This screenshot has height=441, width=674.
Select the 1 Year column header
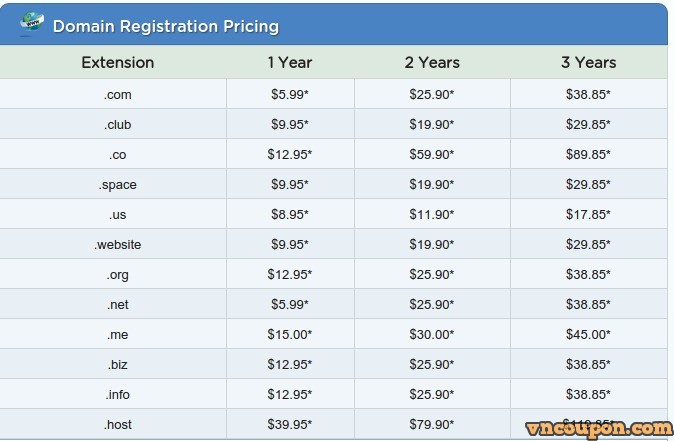pos(290,63)
